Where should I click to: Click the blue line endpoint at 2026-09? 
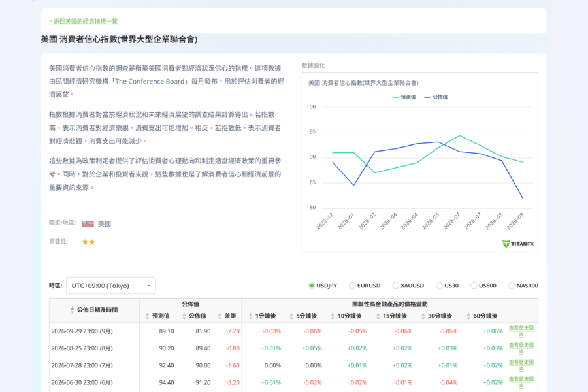(x=523, y=198)
